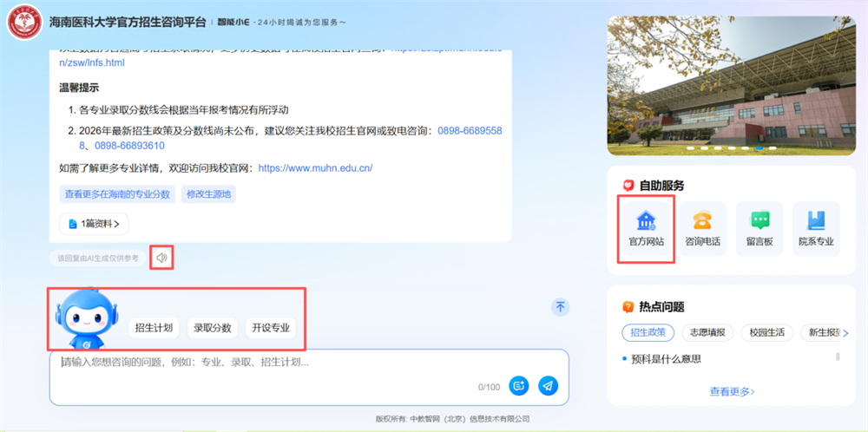Click the 咨询电话 phone icon

702,228
